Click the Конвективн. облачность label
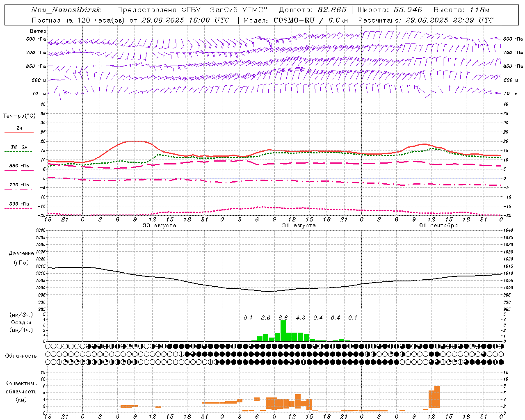This screenshot has height=420, width=525. [x=21, y=388]
